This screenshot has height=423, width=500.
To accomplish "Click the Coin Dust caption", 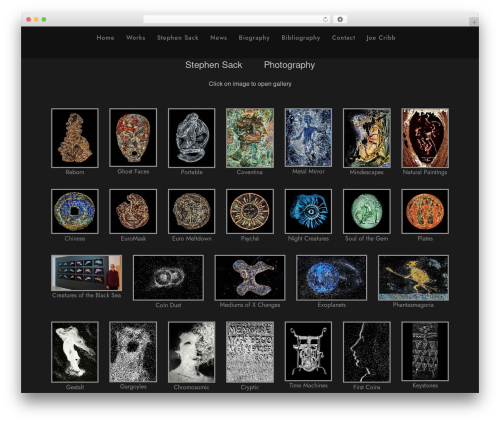I will (168, 305).
